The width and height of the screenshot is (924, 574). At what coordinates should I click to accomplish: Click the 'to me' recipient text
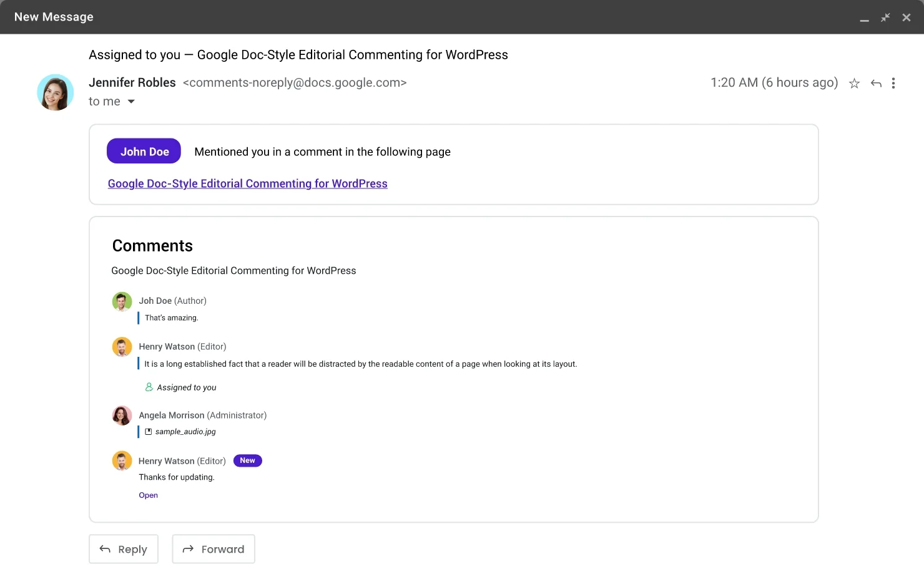(x=104, y=101)
